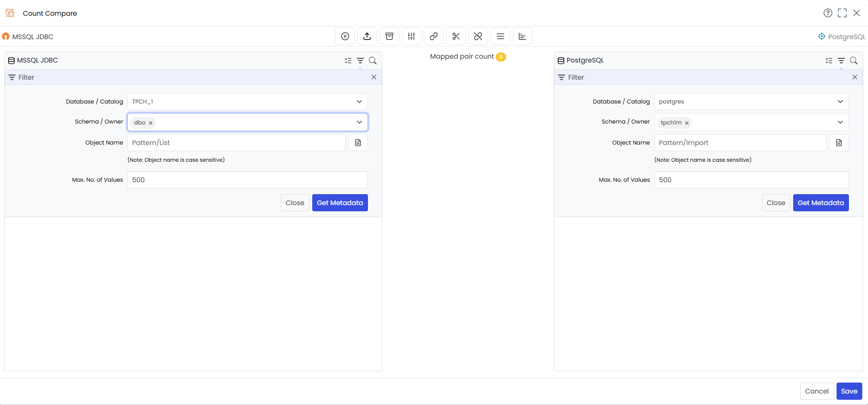Click the MSSQL 'Object name is case sensitive' note

click(x=176, y=160)
